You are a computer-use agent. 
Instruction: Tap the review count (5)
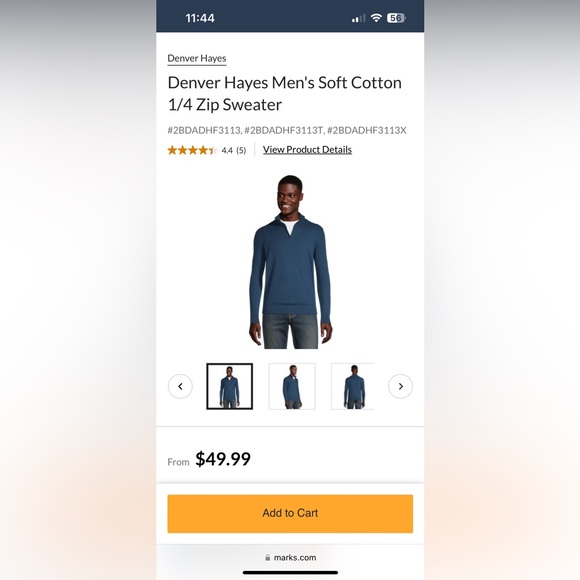(241, 151)
